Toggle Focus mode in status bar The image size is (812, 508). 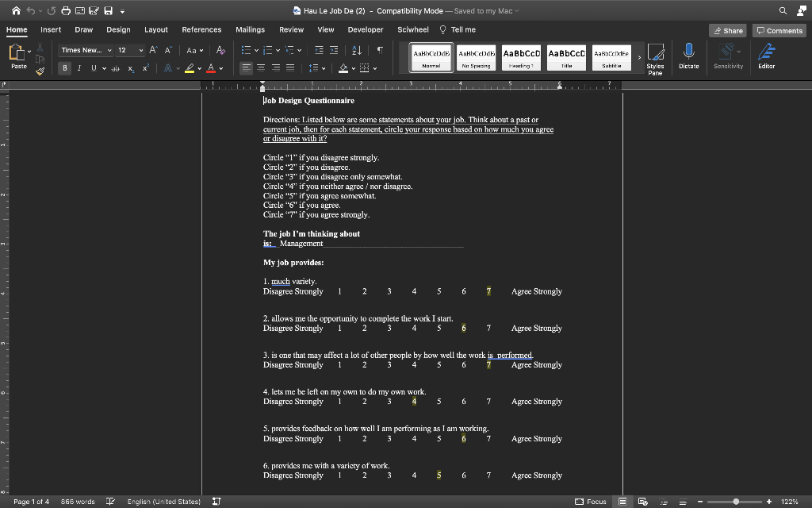pos(590,502)
